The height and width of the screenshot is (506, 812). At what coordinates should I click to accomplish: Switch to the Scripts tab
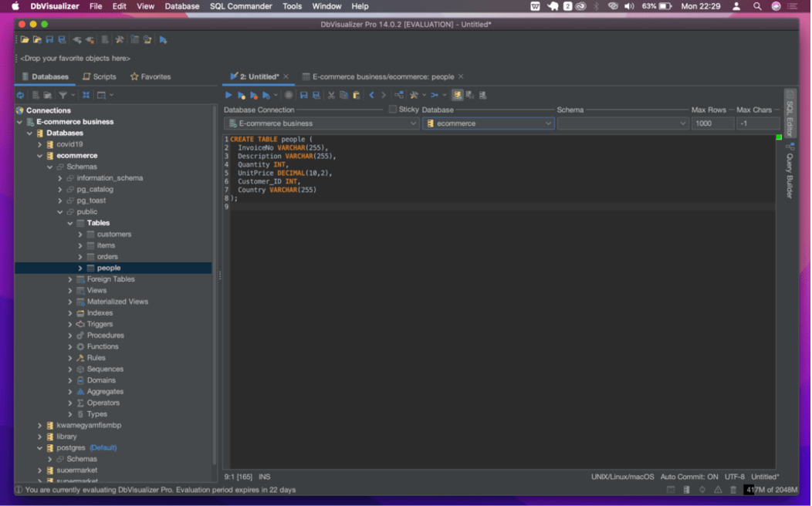point(100,76)
